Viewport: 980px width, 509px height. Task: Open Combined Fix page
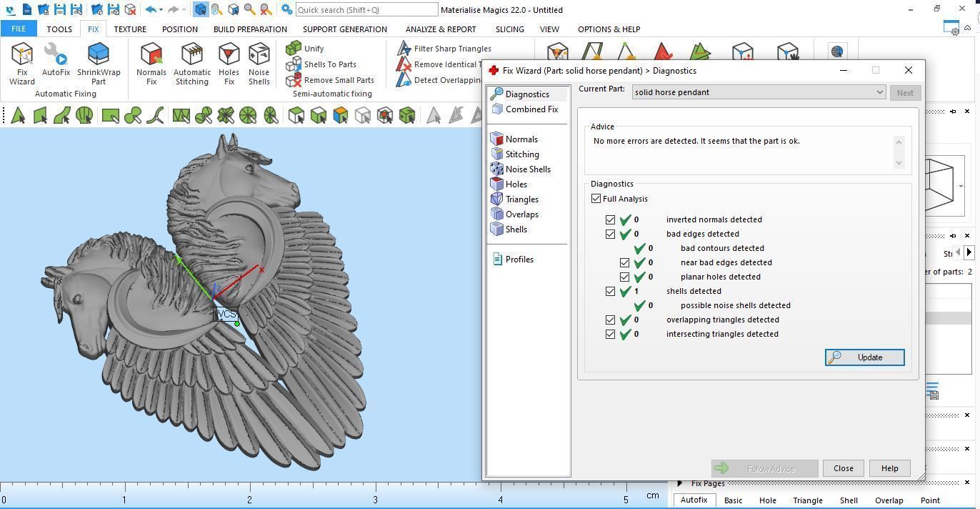pos(525,109)
